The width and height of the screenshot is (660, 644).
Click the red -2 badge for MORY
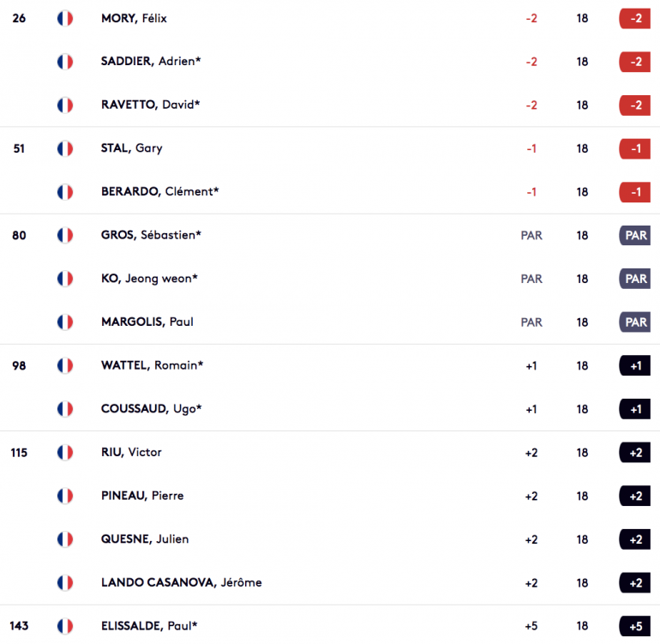(x=635, y=19)
